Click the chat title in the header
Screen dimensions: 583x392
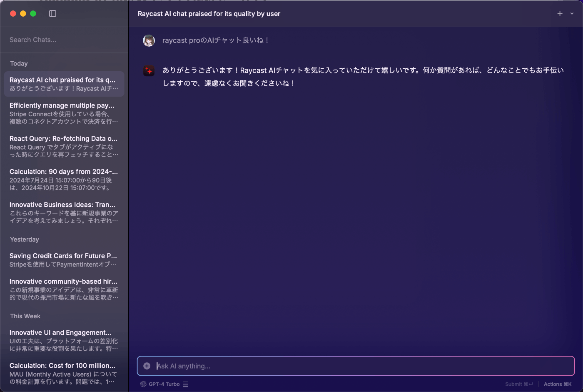point(209,14)
